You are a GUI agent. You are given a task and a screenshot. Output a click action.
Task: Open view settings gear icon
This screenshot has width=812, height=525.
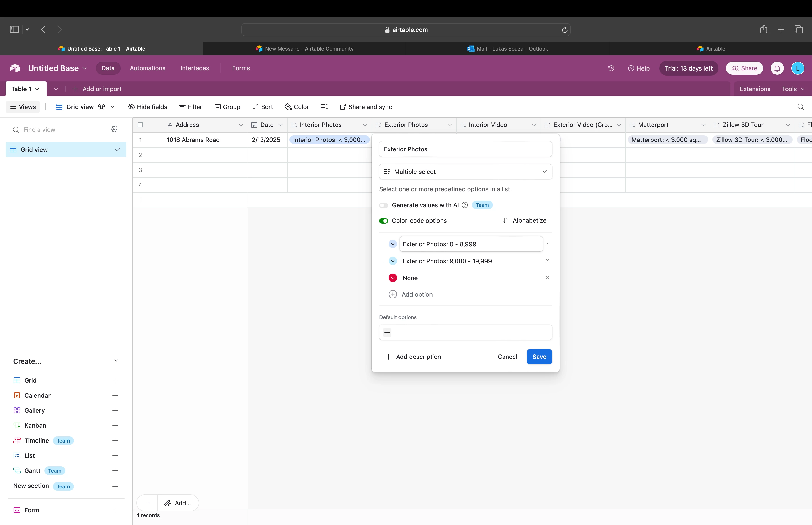pyautogui.click(x=114, y=129)
